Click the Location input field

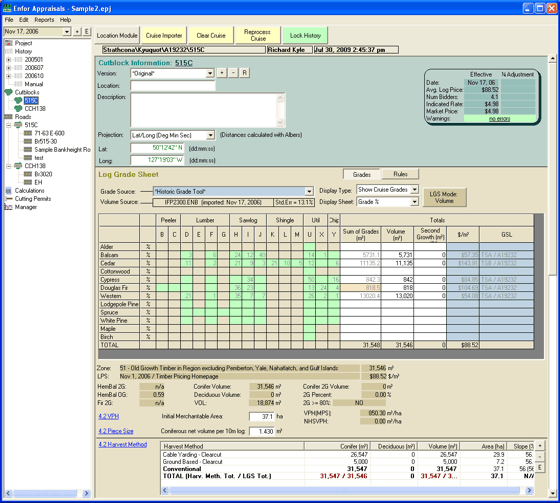pos(173,86)
